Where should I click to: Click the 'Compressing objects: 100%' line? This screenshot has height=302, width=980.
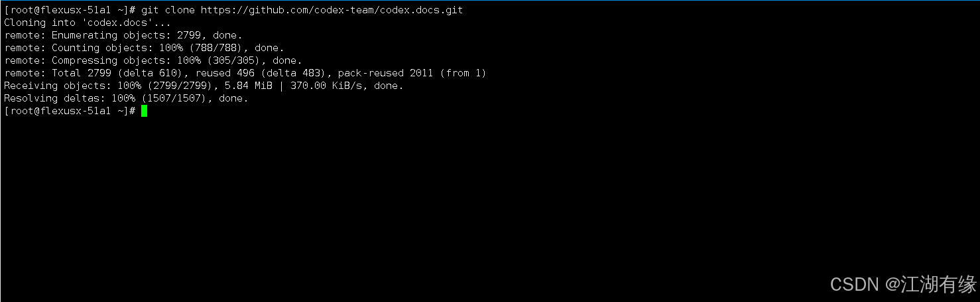[x=153, y=61]
